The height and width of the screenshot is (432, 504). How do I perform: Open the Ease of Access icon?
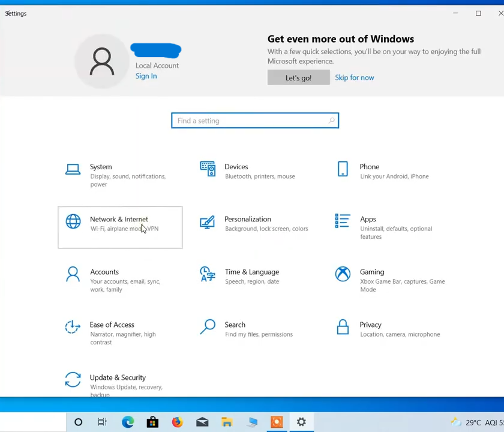(73, 327)
